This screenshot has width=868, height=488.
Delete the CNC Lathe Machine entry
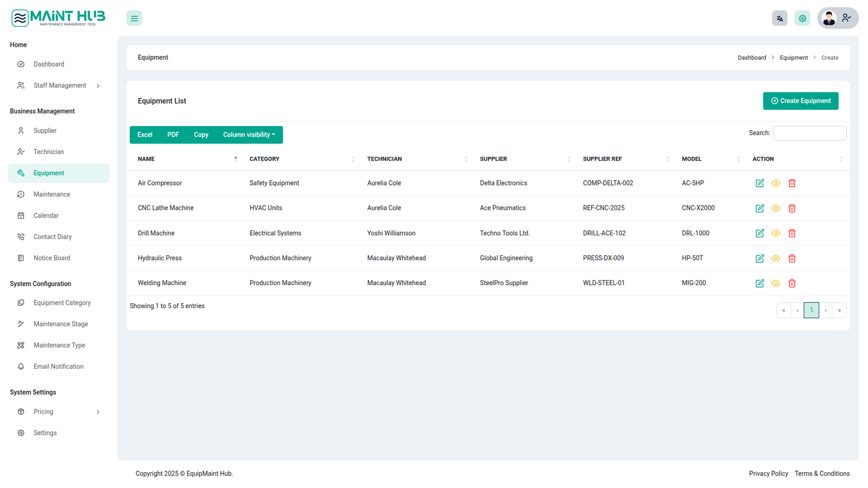pyautogui.click(x=792, y=208)
